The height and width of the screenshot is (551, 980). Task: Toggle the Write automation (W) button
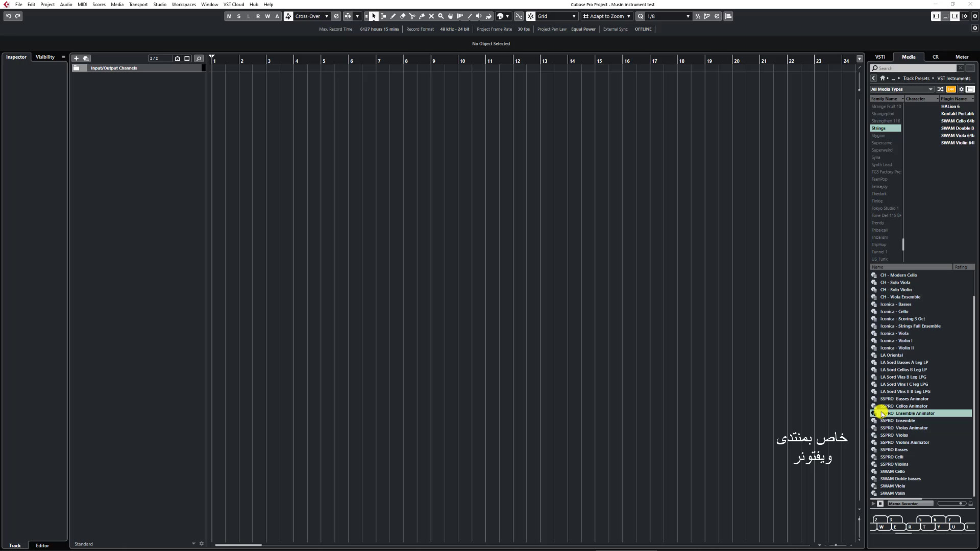pos(267,16)
